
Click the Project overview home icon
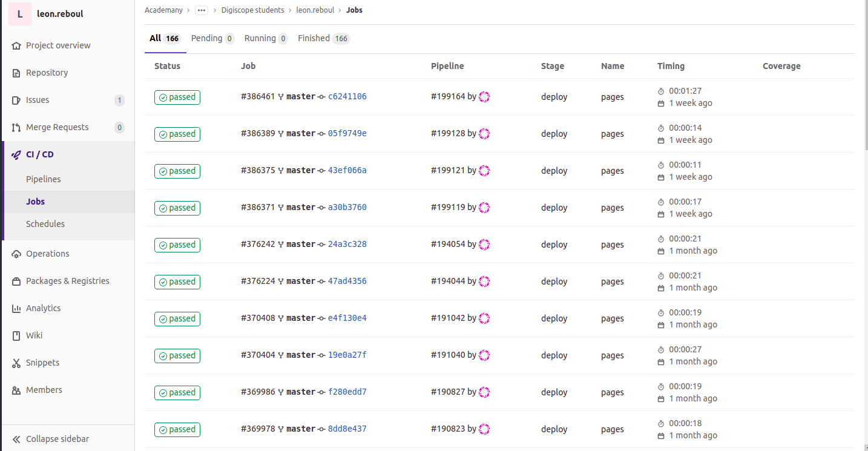tap(16, 45)
